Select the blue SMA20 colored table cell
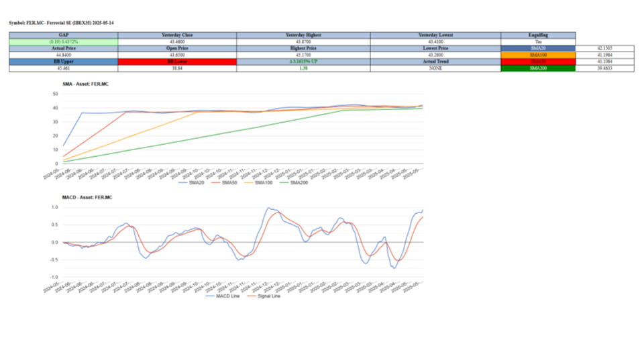644x362 pixels. [x=538, y=49]
